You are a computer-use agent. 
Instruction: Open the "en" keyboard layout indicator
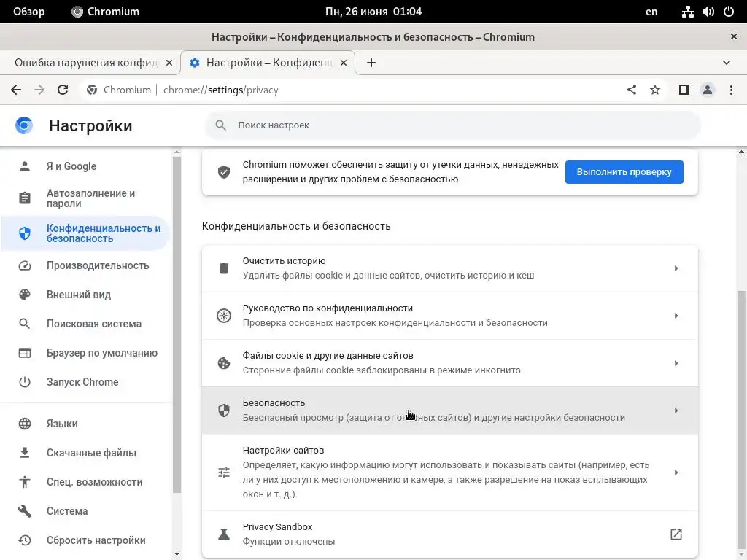(651, 12)
